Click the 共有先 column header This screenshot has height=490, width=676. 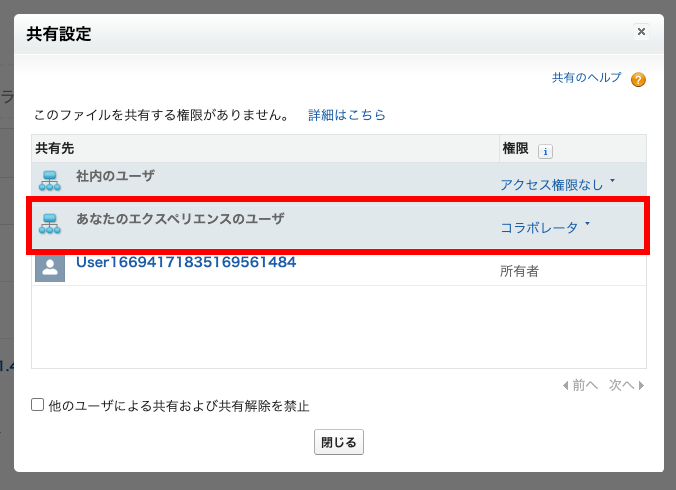pos(55,148)
